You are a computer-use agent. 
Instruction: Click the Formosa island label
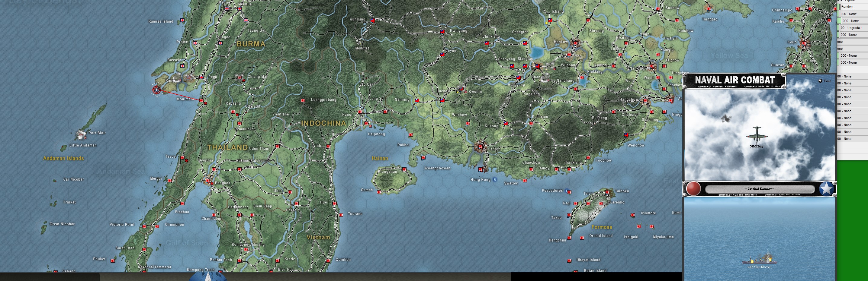click(601, 227)
